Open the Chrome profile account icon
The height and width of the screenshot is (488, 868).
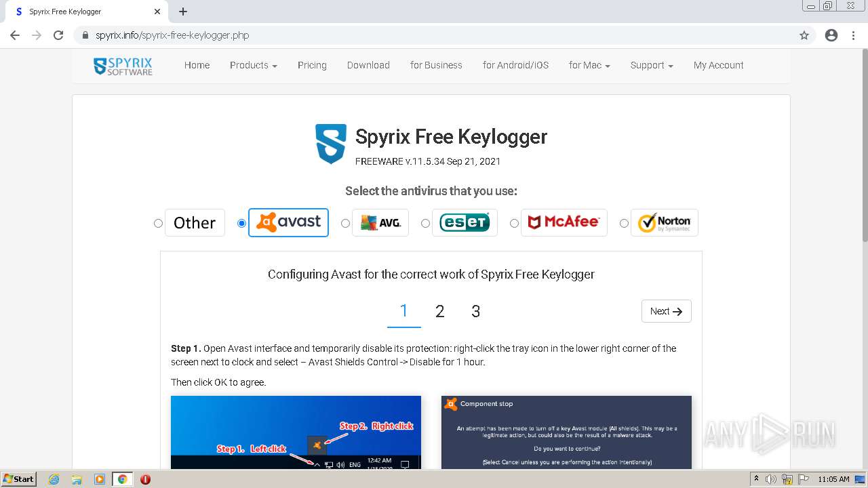click(x=831, y=35)
